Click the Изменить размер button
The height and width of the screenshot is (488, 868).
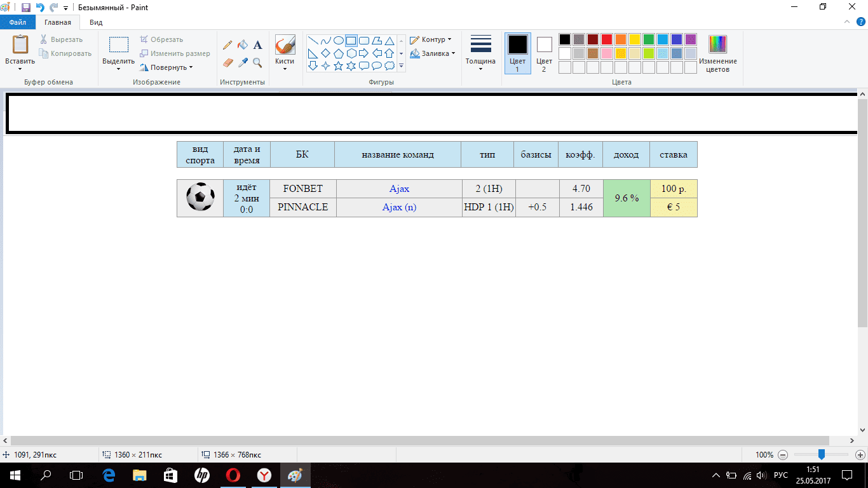[x=175, y=53]
